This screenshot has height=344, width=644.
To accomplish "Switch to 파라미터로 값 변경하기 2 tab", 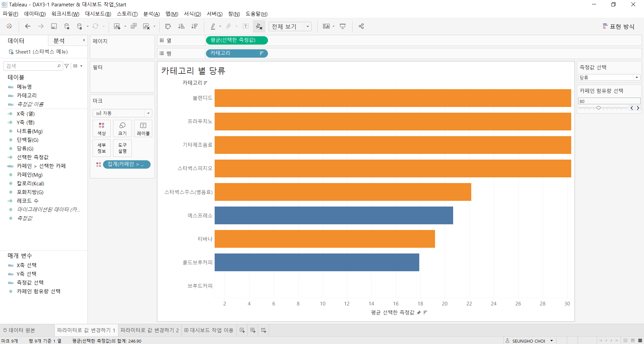I will [x=150, y=330].
